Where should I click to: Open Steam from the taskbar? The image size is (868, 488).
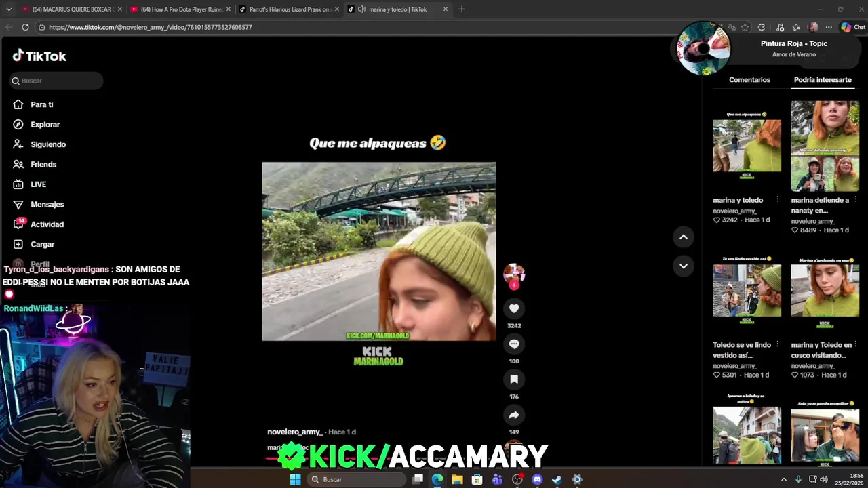(557, 479)
